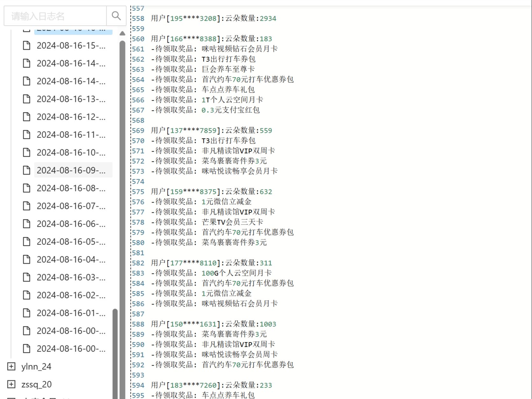Select the ylnn_24 tree label
532x399 pixels.
pos(36,367)
